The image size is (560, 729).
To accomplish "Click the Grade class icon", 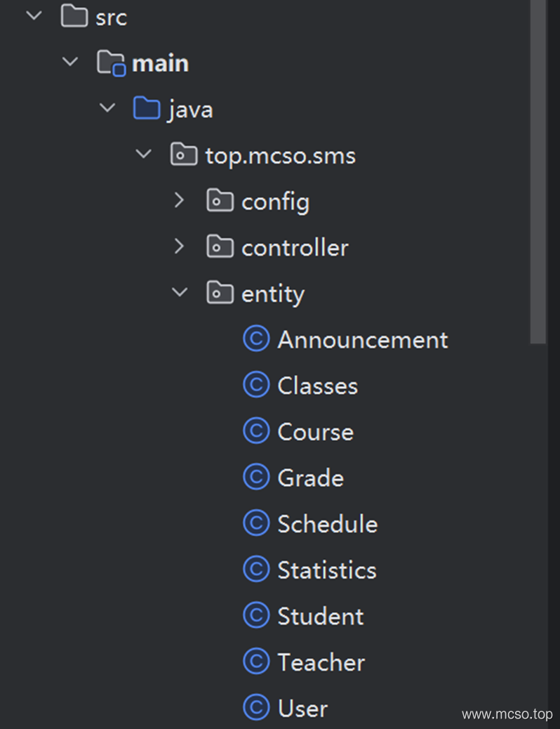I will [256, 477].
